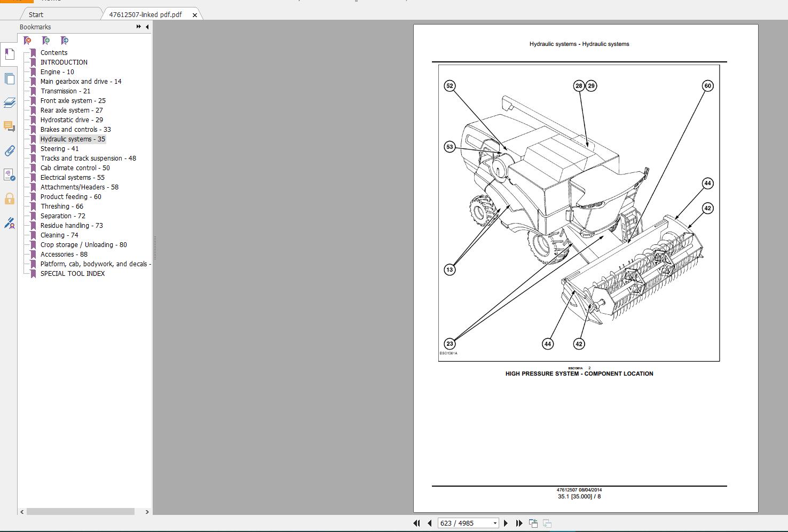The image size is (788, 532).
Task: Open Attachments/Headers - 58 bookmark
Action: pyautogui.click(x=80, y=187)
